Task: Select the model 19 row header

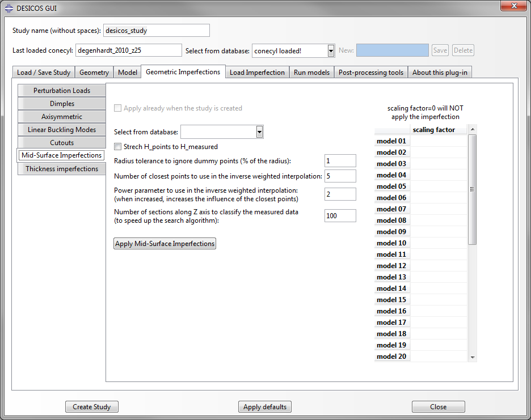Action: (x=392, y=345)
